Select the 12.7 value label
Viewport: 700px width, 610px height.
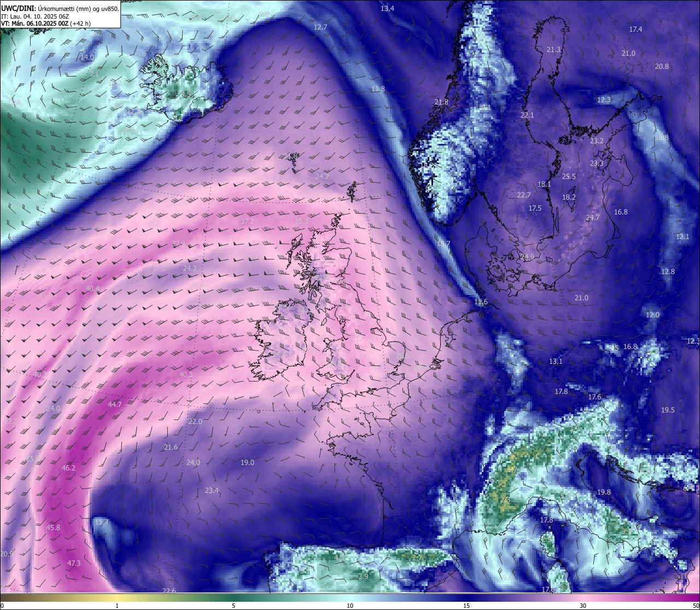pos(320,27)
